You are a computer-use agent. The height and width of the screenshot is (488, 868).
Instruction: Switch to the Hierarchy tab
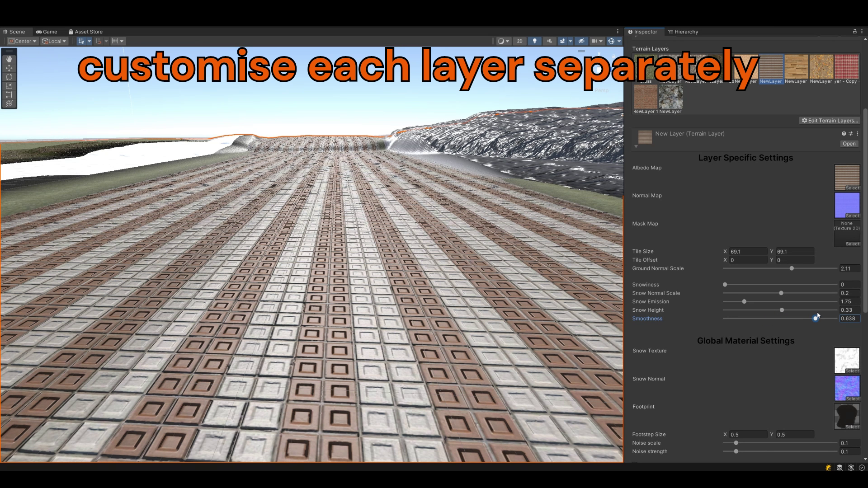[683, 32]
